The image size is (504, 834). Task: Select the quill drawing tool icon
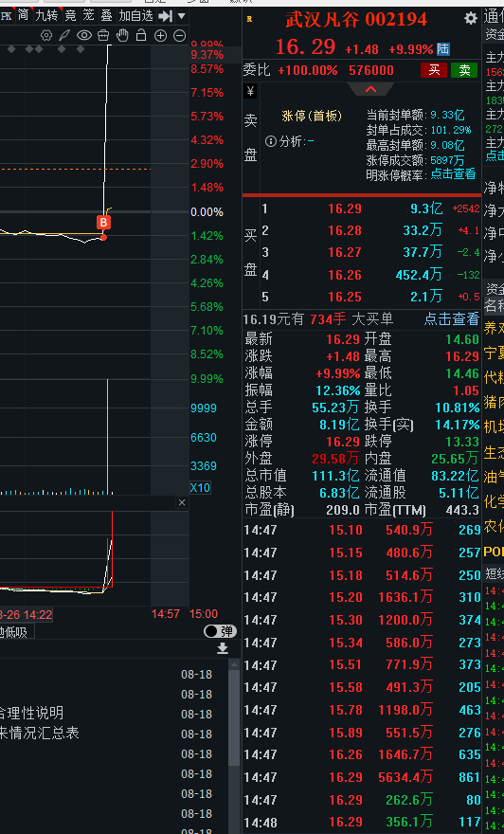point(64,36)
